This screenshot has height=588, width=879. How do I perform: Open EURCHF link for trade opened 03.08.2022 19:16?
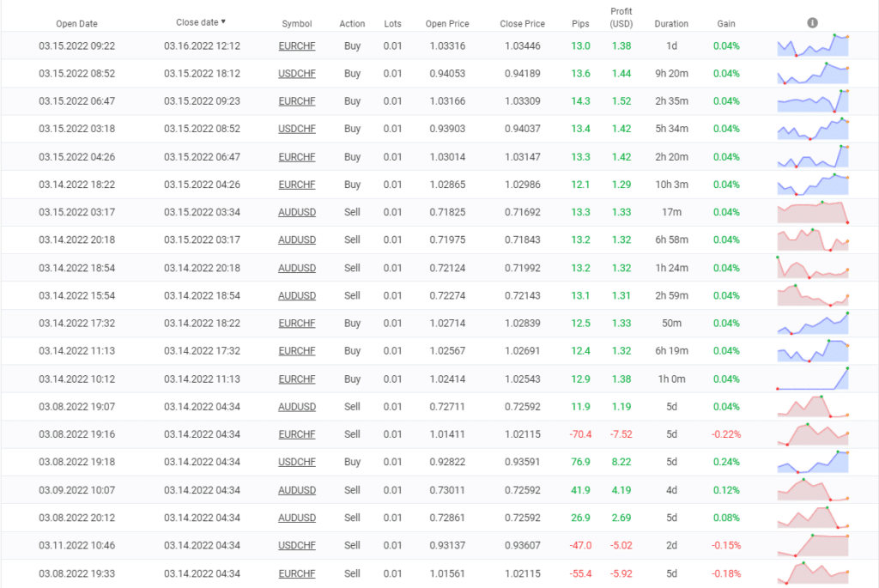(297, 434)
